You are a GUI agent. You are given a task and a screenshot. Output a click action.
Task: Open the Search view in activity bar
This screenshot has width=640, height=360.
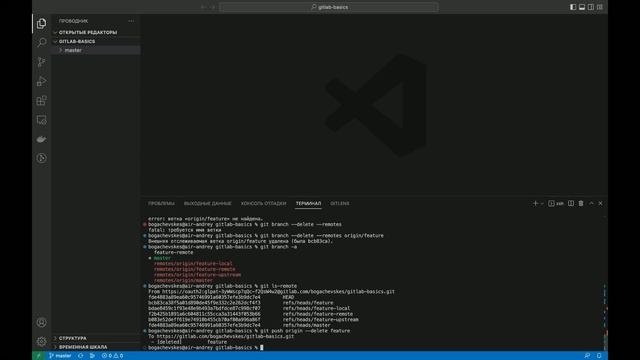[41, 42]
